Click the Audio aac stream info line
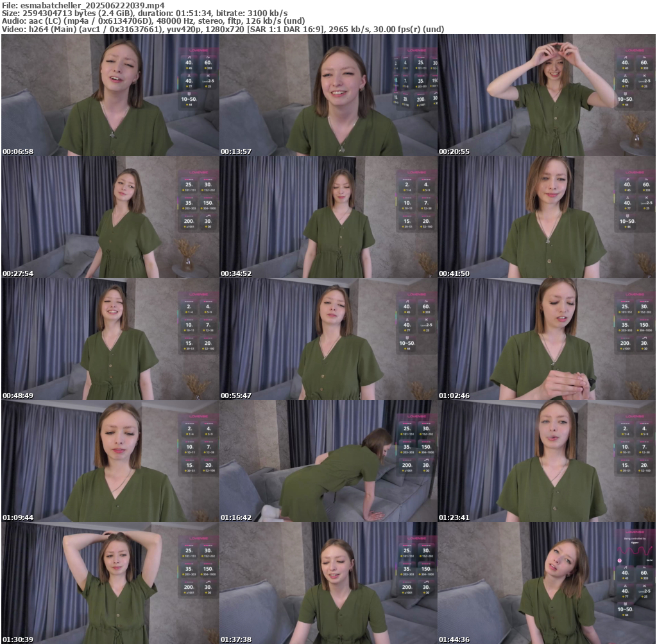 pyautogui.click(x=153, y=21)
